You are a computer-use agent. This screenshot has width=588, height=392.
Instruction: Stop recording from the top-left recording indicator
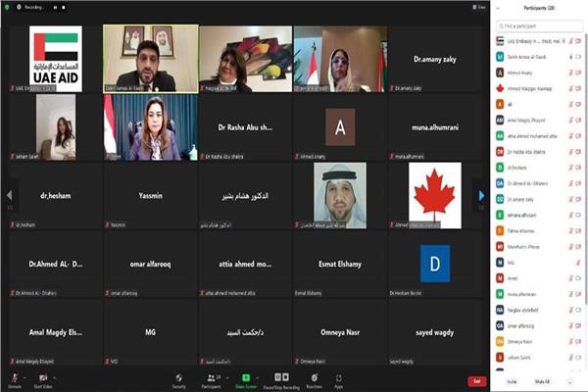64,7
